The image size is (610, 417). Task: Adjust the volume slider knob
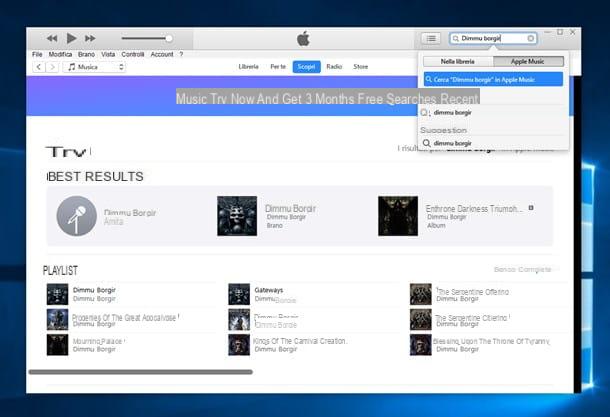[x=168, y=38]
